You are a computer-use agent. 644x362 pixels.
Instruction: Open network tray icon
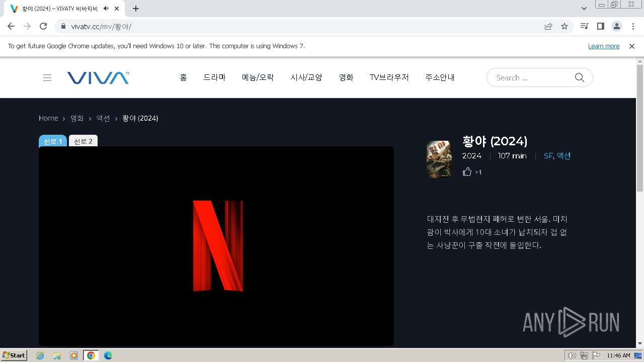pyautogui.click(x=584, y=355)
